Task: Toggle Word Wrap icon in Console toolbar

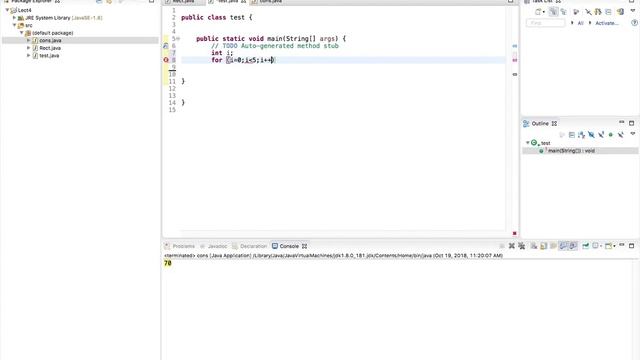Action: click(553, 246)
